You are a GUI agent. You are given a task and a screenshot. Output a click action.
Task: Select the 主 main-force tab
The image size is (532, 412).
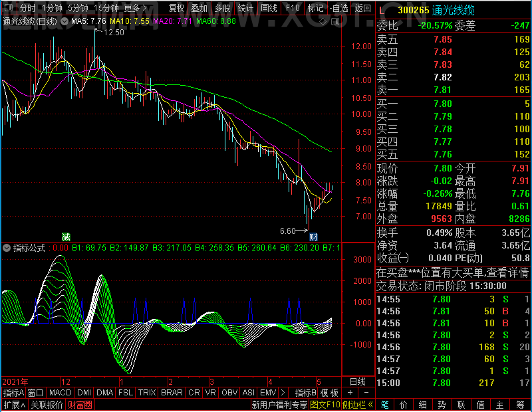499,405
